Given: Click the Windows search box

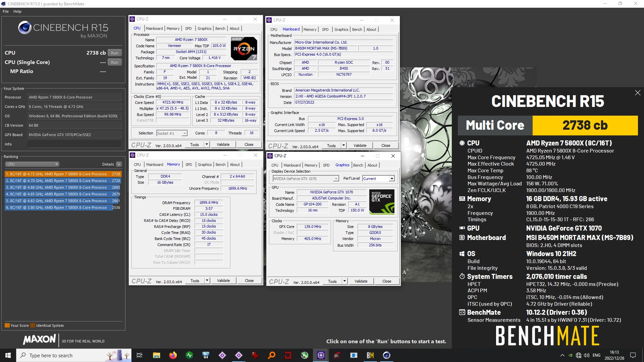Looking at the screenshot, I should [74, 355].
